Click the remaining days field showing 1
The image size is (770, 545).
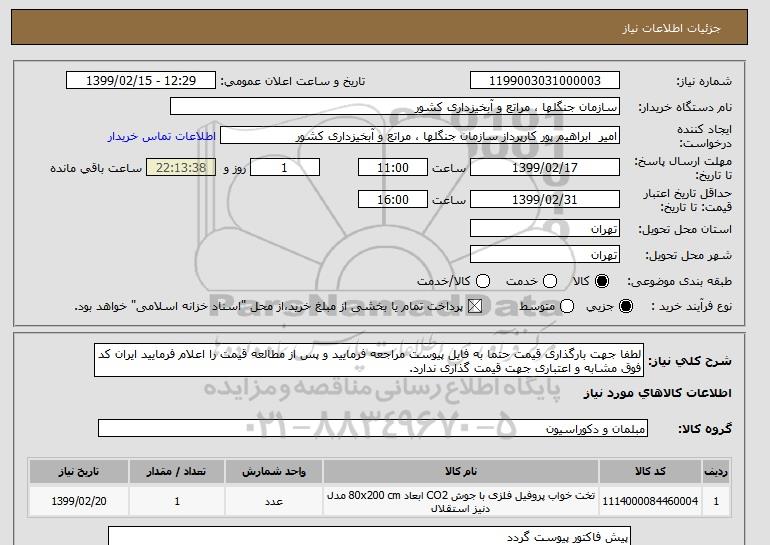285,167
